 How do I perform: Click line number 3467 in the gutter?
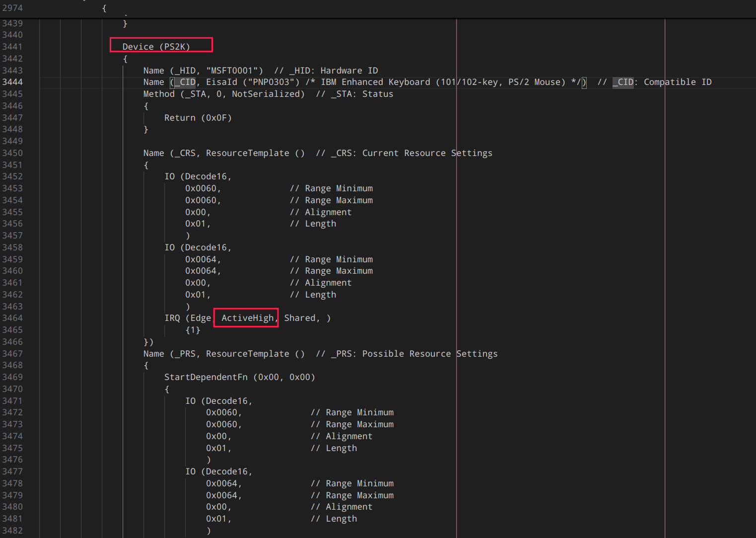click(x=12, y=354)
